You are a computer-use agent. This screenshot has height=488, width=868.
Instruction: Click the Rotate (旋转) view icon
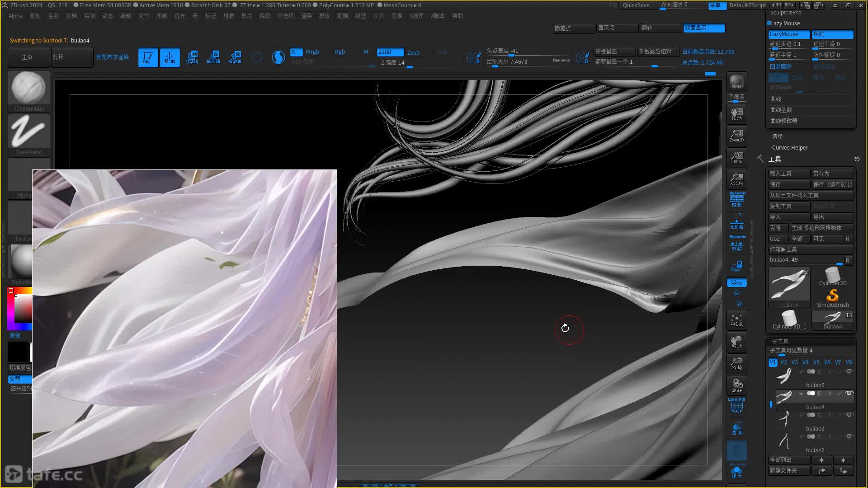point(736,385)
